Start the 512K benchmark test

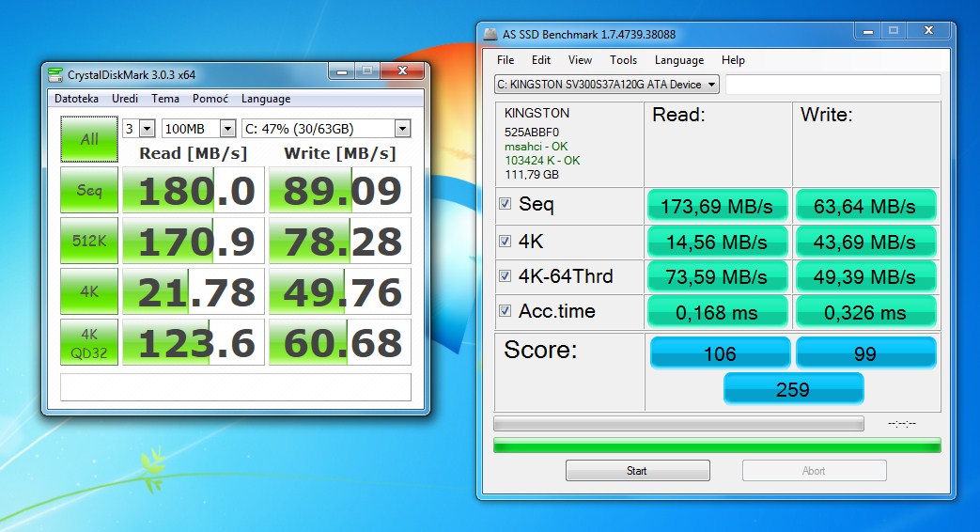click(89, 242)
